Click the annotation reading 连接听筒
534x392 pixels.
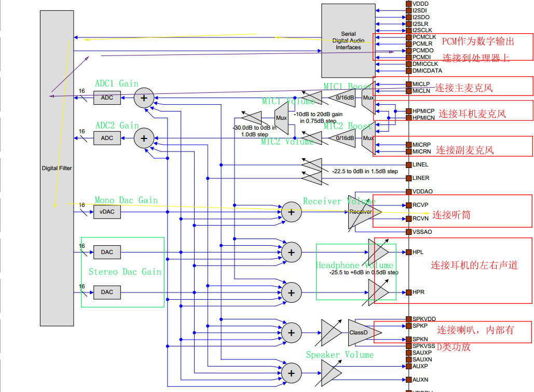453,215
